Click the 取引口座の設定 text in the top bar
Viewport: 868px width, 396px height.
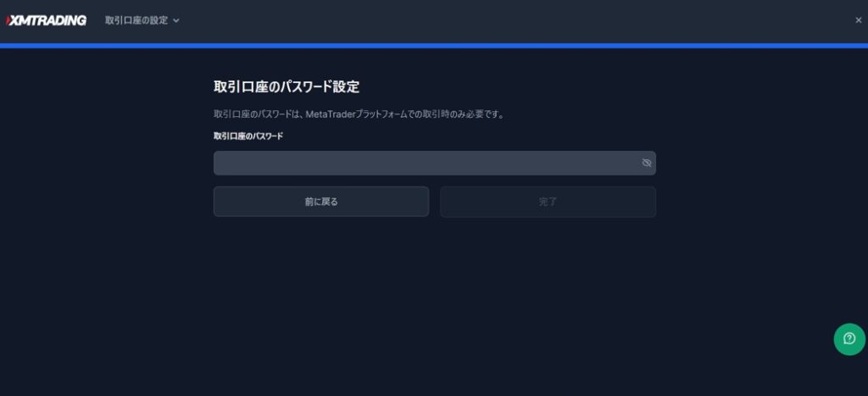click(136, 20)
